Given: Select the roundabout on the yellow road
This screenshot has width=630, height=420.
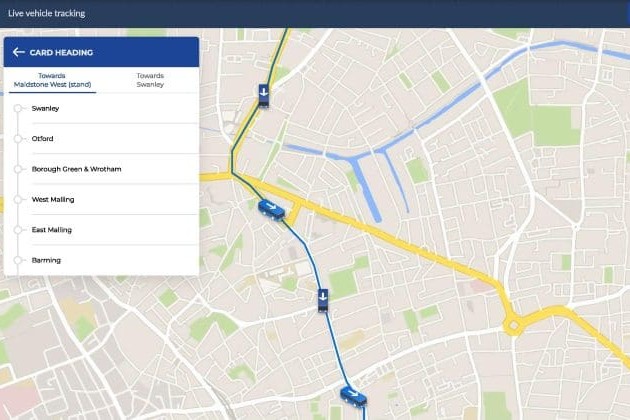Looking at the screenshot, I should coord(513,326).
